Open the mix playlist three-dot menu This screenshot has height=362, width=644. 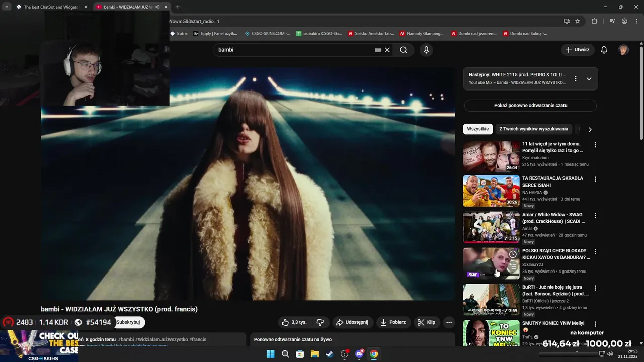(576, 79)
